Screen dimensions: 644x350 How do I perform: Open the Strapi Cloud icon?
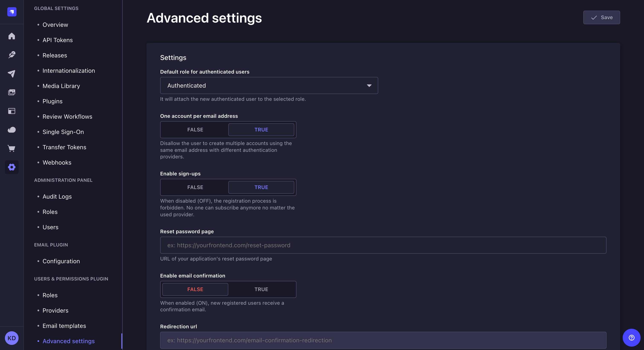tap(11, 130)
